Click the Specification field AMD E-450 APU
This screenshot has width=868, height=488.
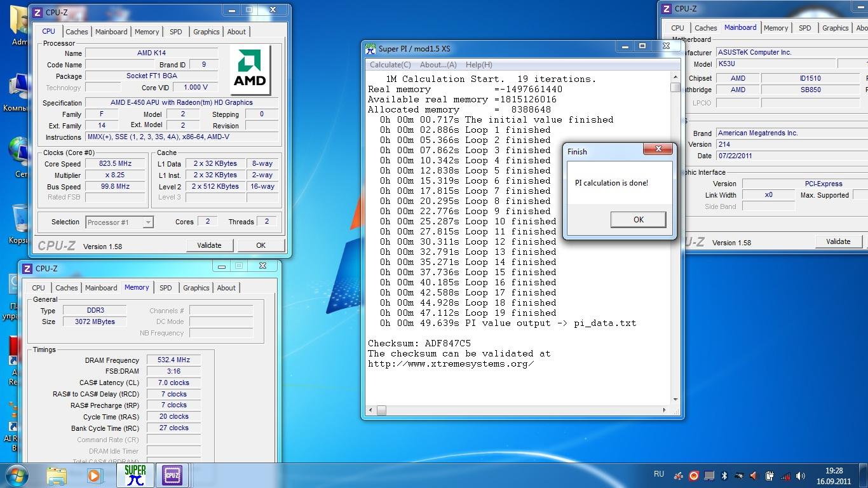[182, 103]
